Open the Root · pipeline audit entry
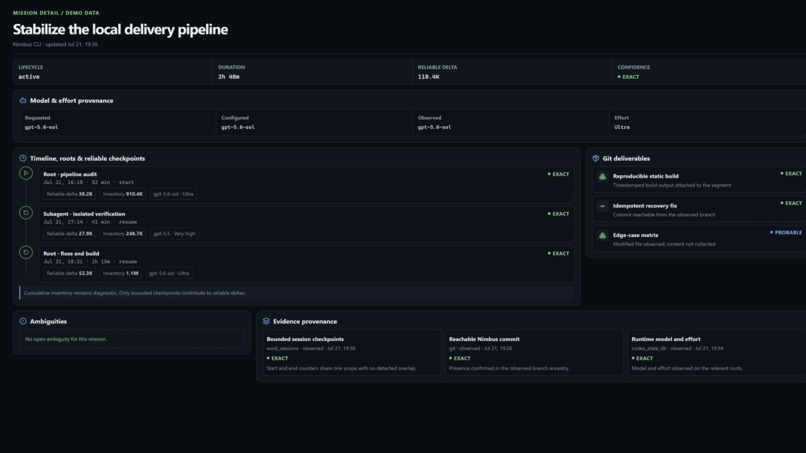806x453 pixels. (x=306, y=184)
